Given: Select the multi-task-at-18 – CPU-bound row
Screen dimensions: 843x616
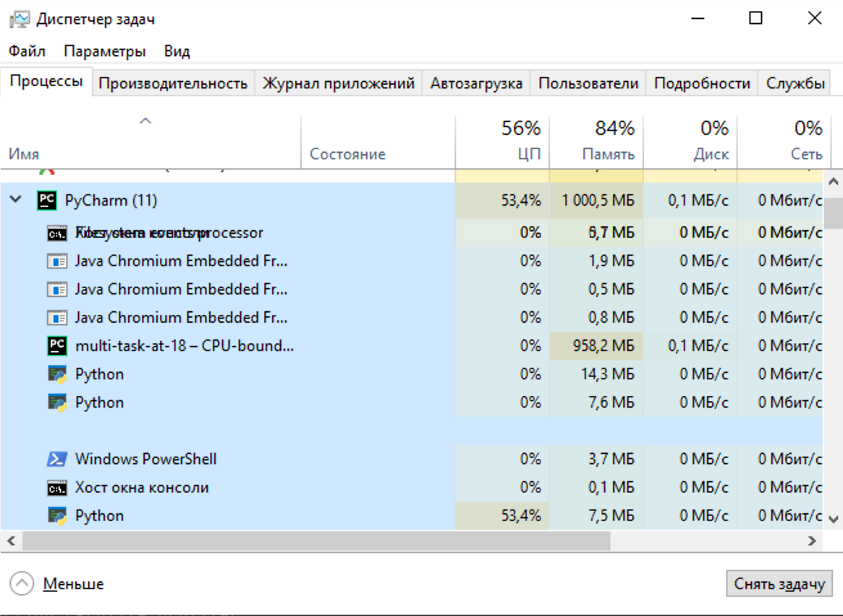Looking at the screenshot, I should click(411, 346).
